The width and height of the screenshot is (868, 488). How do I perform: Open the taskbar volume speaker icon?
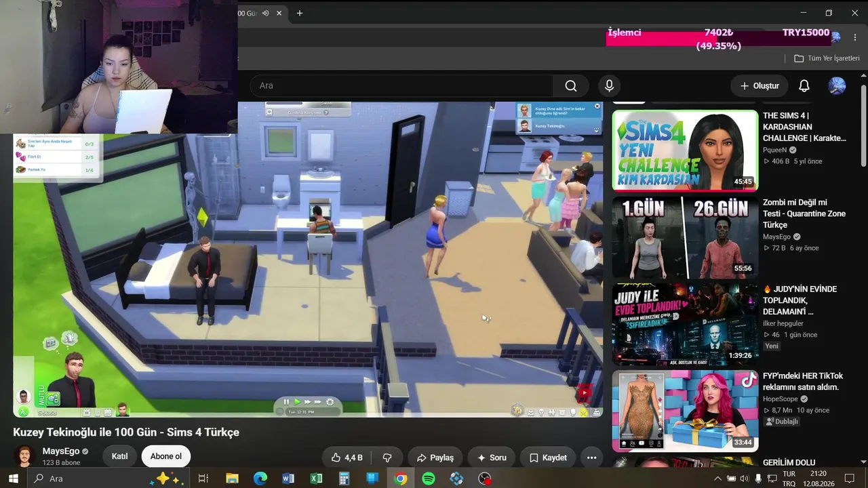(745, 479)
